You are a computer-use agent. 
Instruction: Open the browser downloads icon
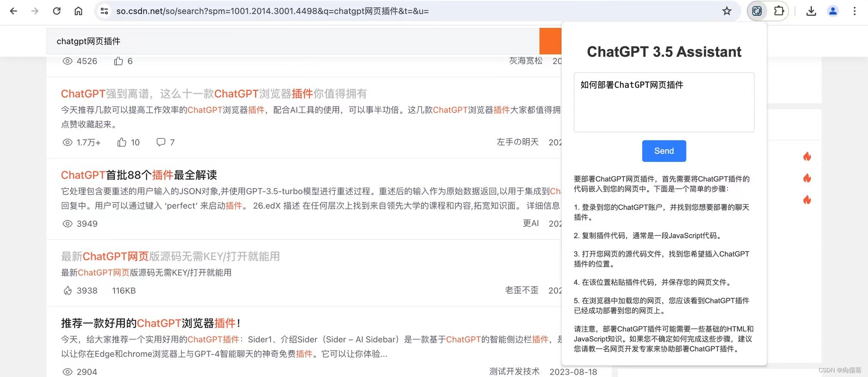[811, 11]
